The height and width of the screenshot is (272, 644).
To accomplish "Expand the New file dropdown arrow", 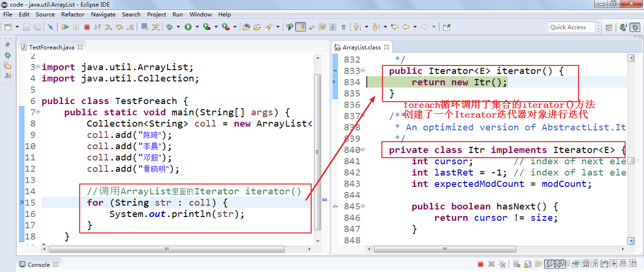I will [x=17, y=27].
